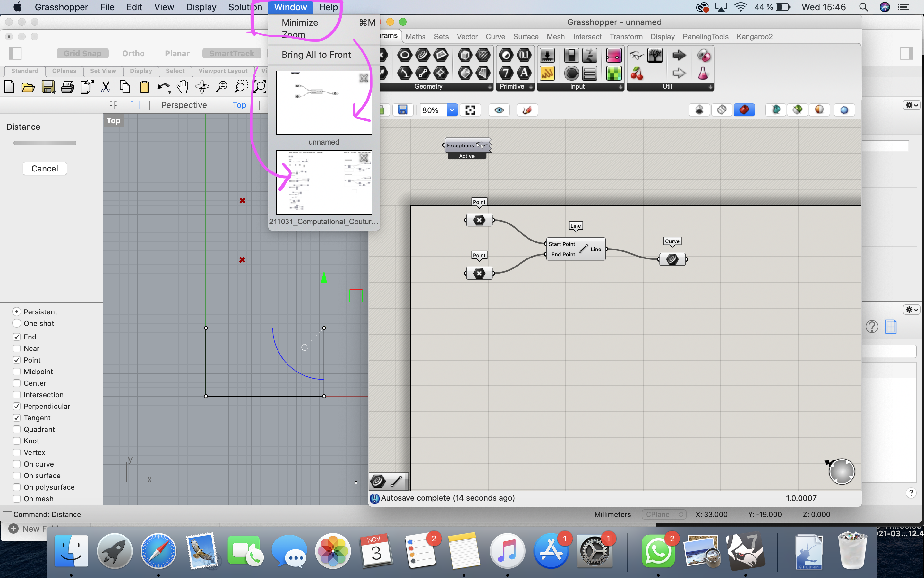Open a file with the folder icon
Viewport: 924px width, 578px height.
28,87
